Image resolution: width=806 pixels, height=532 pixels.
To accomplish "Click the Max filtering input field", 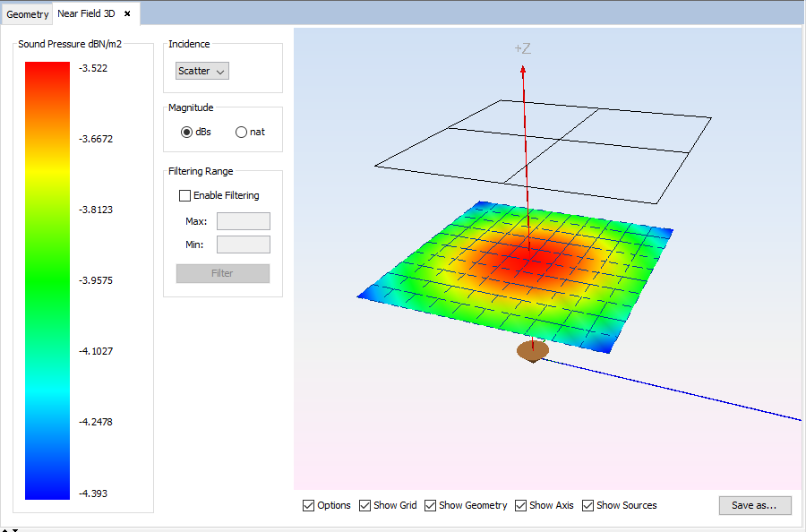I will coord(243,221).
